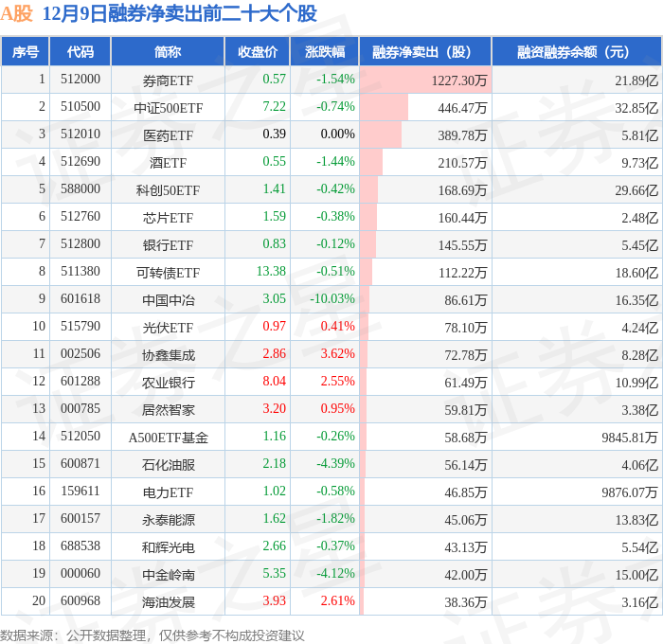The height and width of the screenshot is (644, 663).
Task: Click the name 可转债ETF
Action: [x=168, y=273]
